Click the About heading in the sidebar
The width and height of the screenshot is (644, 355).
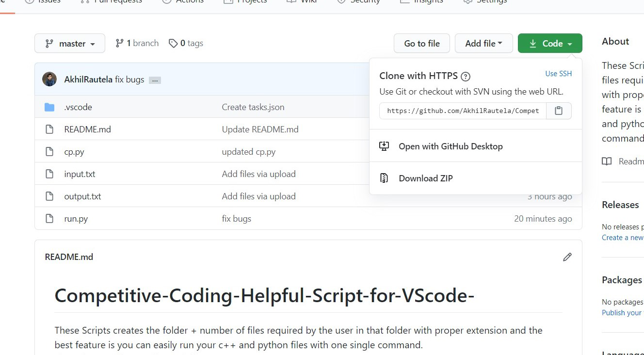(615, 42)
